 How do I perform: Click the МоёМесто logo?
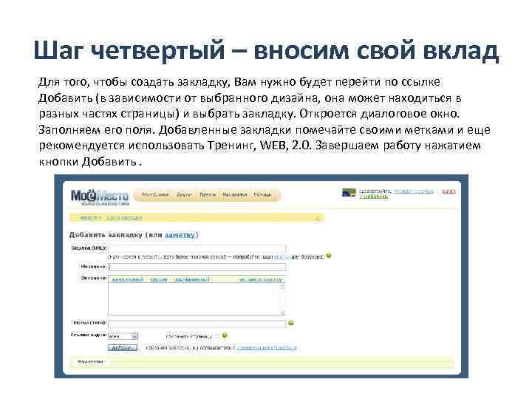(x=100, y=197)
